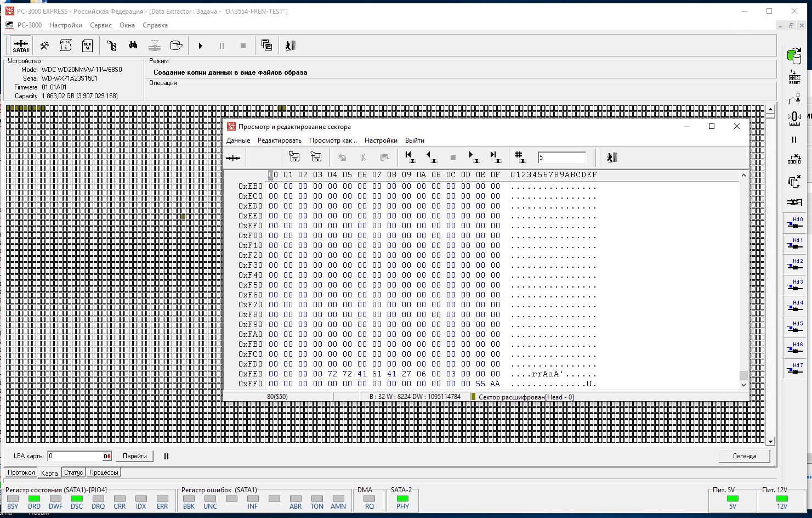Viewport: 812px width, 518px height.
Task: Switch to the Протокол tab
Action: (21, 472)
